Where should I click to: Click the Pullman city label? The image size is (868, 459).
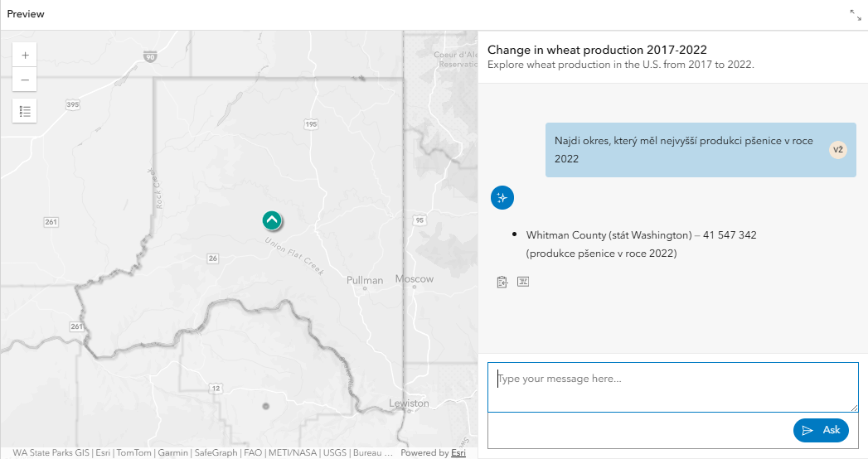pyautogui.click(x=365, y=280)
